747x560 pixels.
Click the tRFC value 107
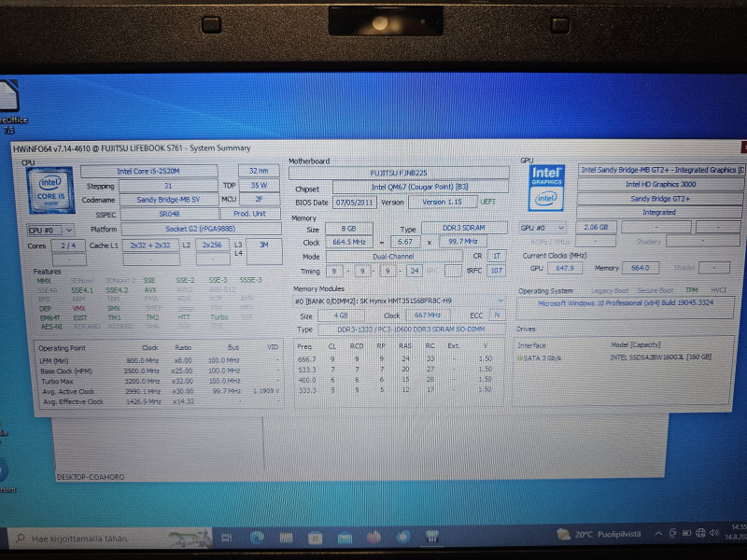click(x=497, y=271)
